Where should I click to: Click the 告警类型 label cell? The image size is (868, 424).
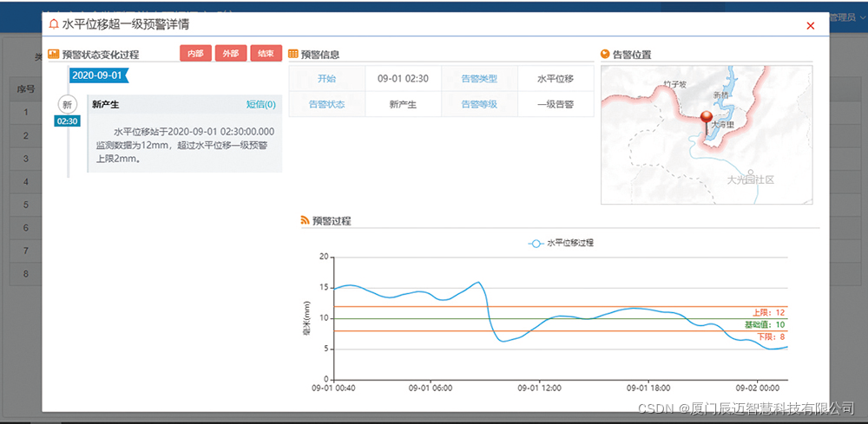pos(479,79)
